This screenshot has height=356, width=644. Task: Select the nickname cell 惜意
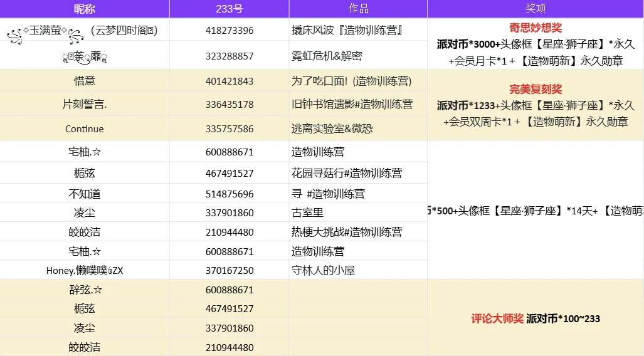point(85,81)
